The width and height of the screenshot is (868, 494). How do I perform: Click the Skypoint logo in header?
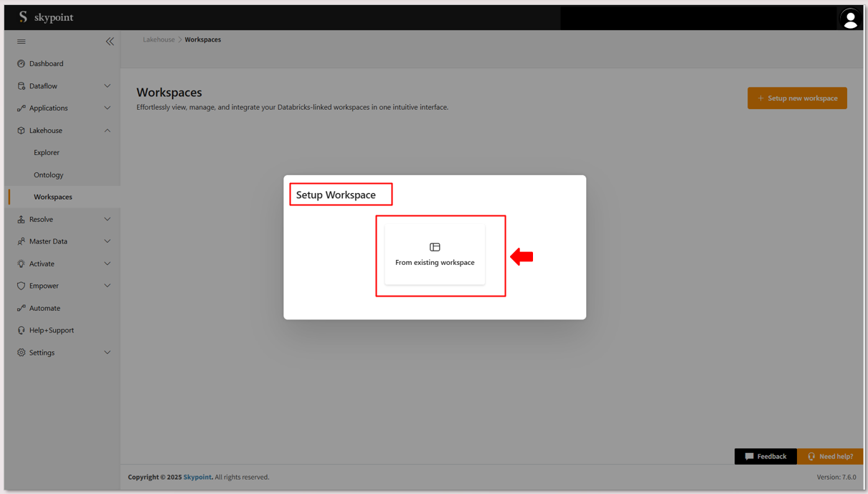46,17
